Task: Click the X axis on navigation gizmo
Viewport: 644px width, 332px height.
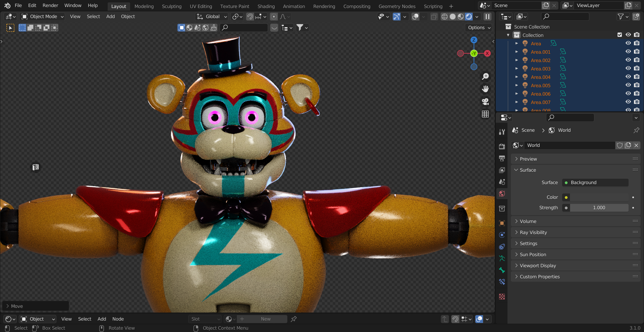Action: (487, 53)
